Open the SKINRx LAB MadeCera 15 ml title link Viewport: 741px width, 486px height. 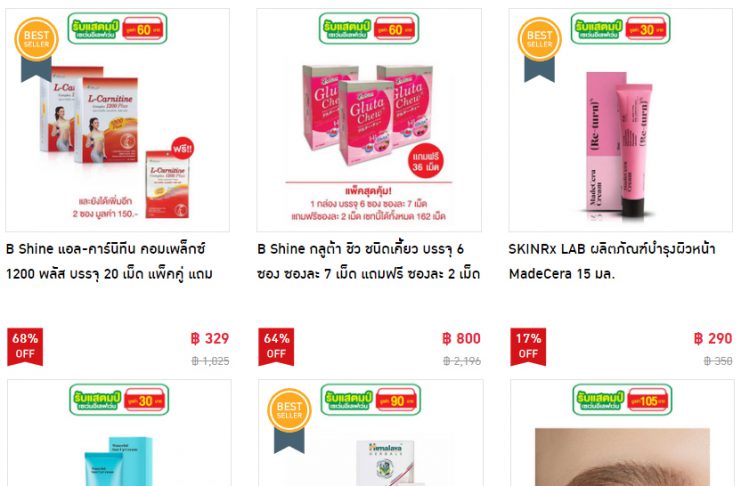[x=612, y=261]
